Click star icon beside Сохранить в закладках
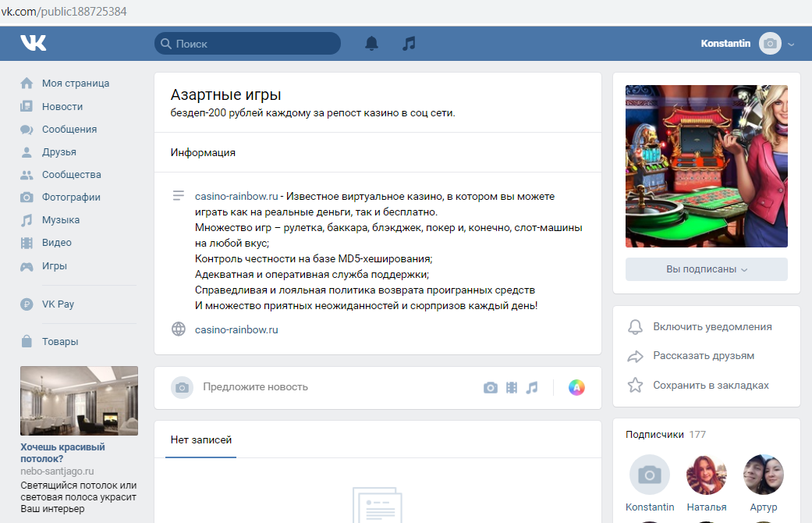The width and height of the screenshot is (812, 523). pos(636,385)
